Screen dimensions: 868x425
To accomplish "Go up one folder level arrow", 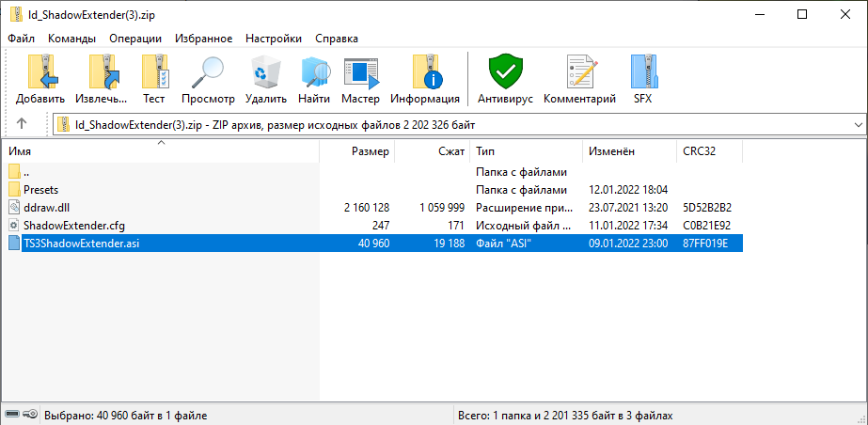I will [x=22, y=123].
